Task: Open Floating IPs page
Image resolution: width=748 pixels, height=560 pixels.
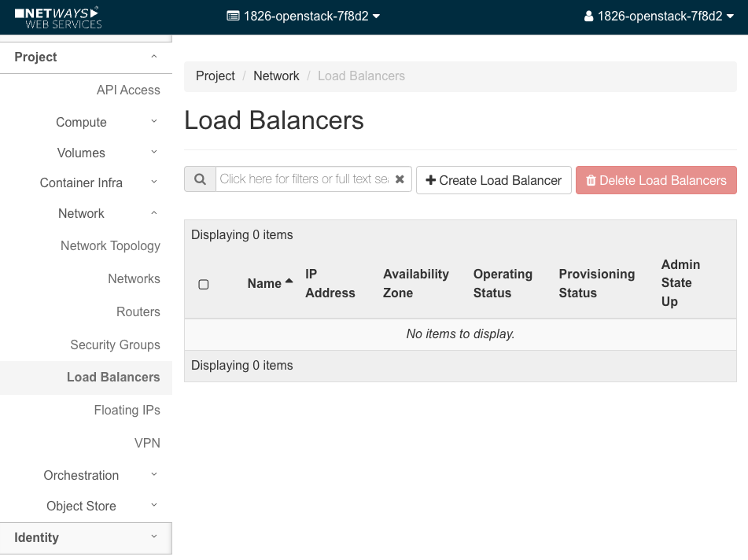Action: tap(127, 411)
